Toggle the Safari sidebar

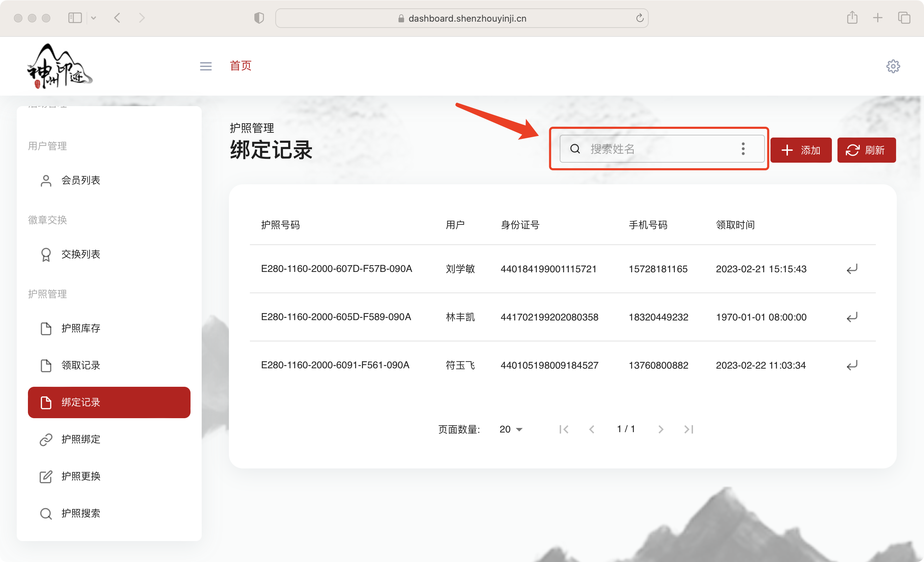[75, 18]
